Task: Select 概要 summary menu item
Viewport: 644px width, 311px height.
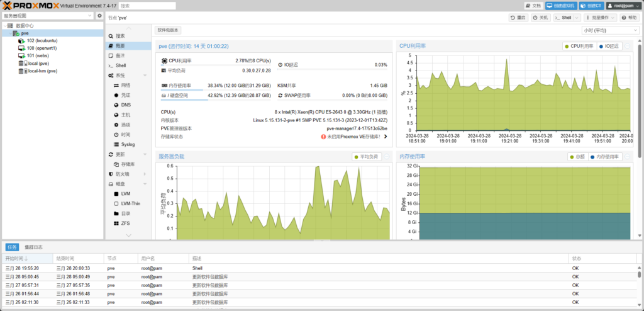Action: click(128, 46)
